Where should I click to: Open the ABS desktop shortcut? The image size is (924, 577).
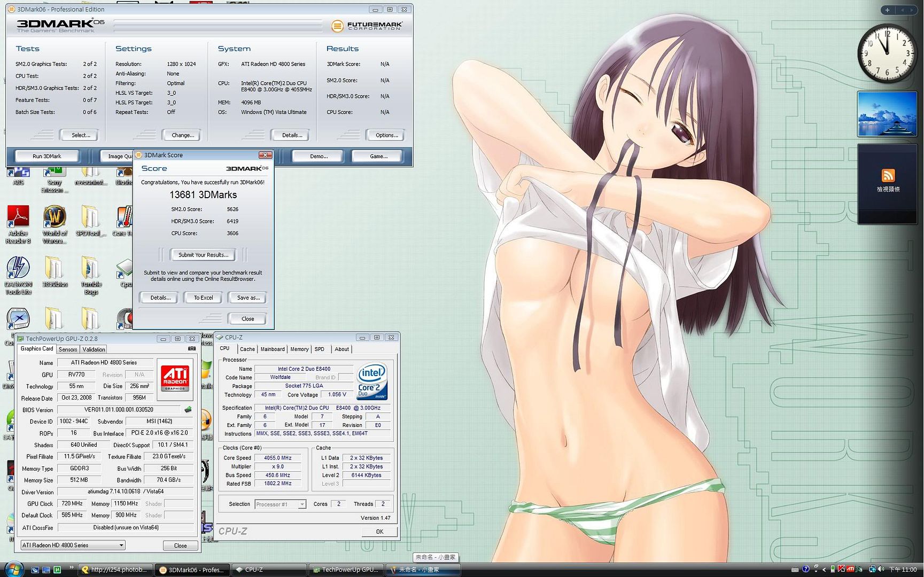[18, 176]
